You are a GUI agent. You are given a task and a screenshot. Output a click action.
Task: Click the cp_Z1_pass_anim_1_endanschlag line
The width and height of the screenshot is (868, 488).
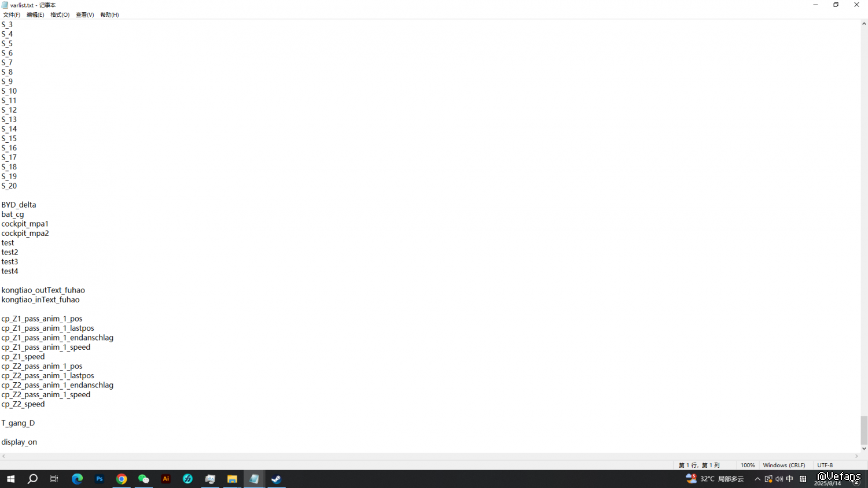(57, 338)
